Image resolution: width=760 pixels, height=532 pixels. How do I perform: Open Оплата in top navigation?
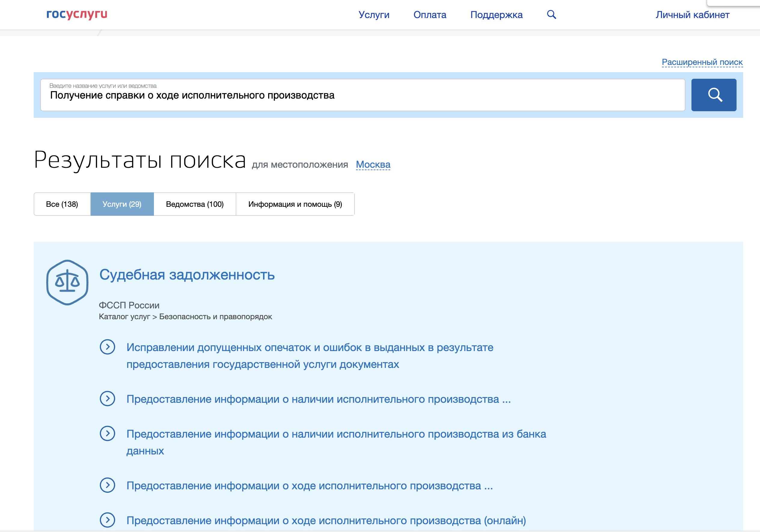pos(430,15)
